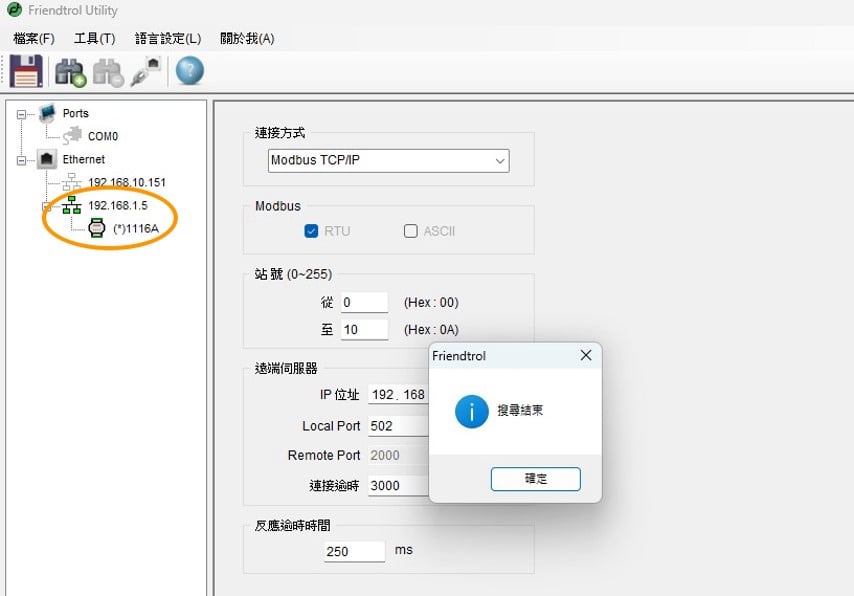Viewport: 854px width, 596px height.
Task: Open the 檔案(F) menu
Action: [x=34, y=38]
